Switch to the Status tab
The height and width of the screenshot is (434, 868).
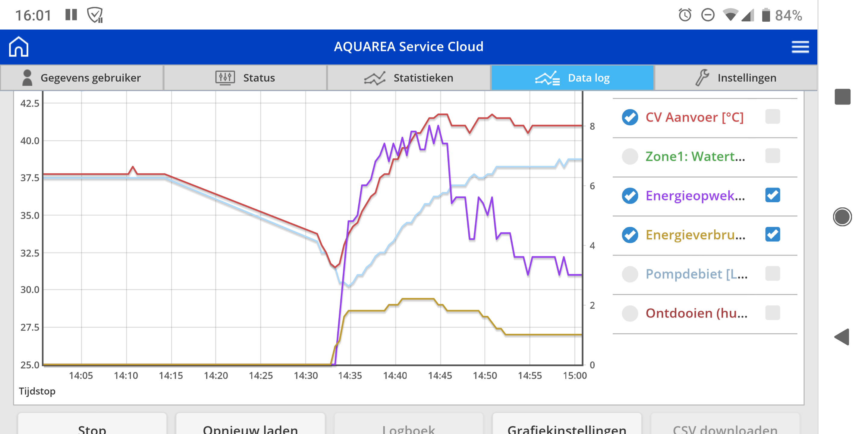[245, 78]
